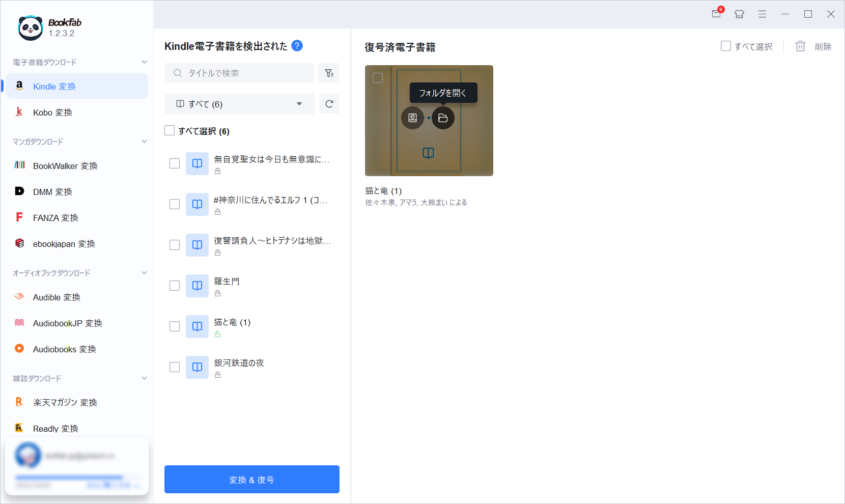845x504 pixels.
Task: Collapse the マンガダウンロード section
Action: click(x=144, y=142)
